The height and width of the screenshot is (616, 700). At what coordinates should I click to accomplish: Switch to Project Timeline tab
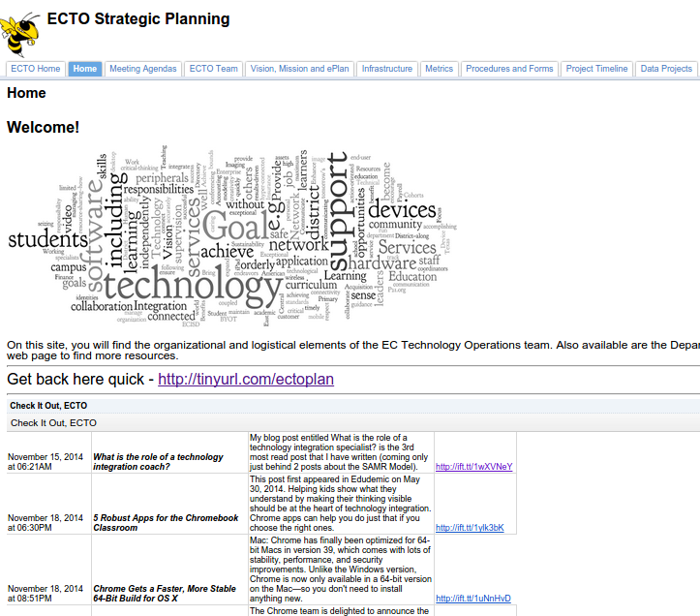pos(597,69)
